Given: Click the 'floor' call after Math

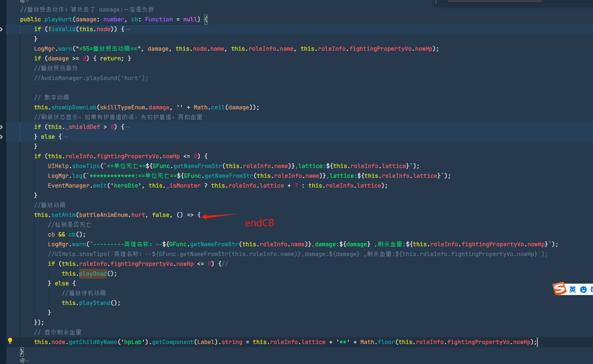Looking at the screenshot, I should coord(387,342).
